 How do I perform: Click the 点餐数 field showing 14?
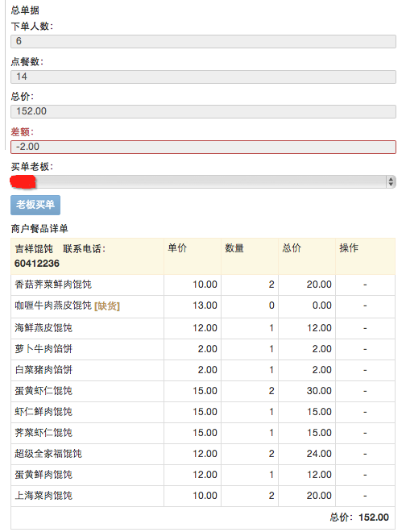[203, 77]
